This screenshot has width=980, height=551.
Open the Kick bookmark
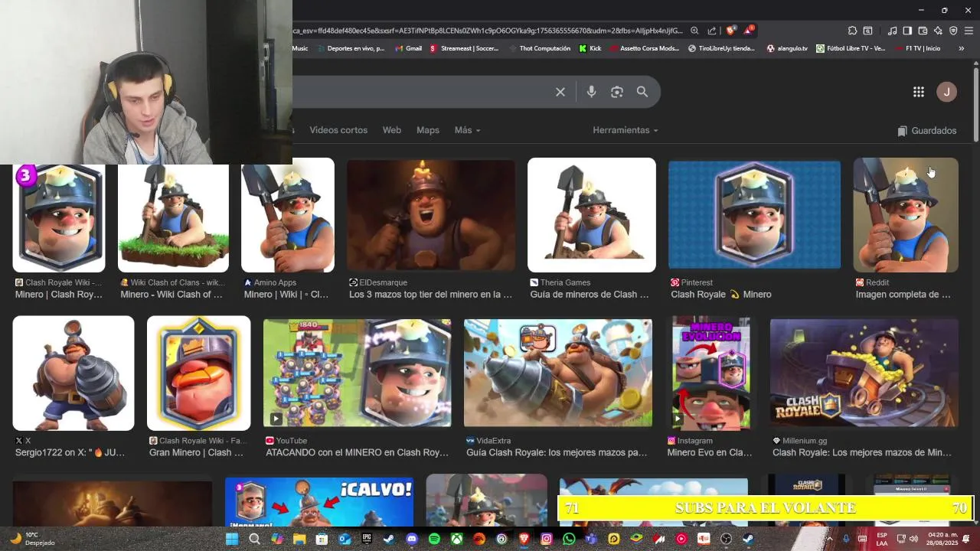[x=590, y=48]
